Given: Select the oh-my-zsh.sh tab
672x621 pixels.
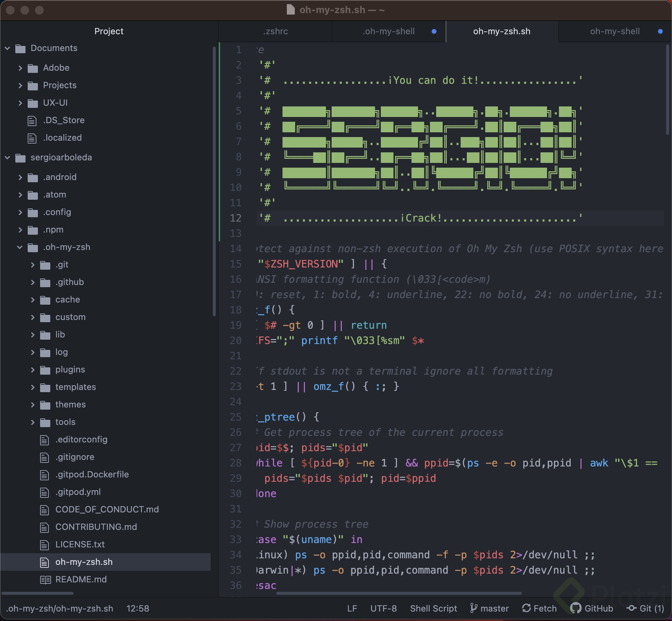Looking at the screenshot, I should click(502, 31).
